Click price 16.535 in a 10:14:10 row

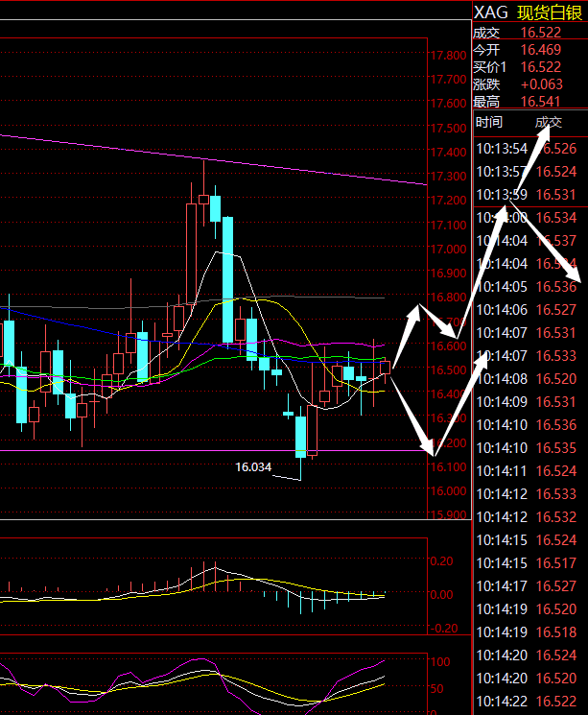[x=556, y=448]
